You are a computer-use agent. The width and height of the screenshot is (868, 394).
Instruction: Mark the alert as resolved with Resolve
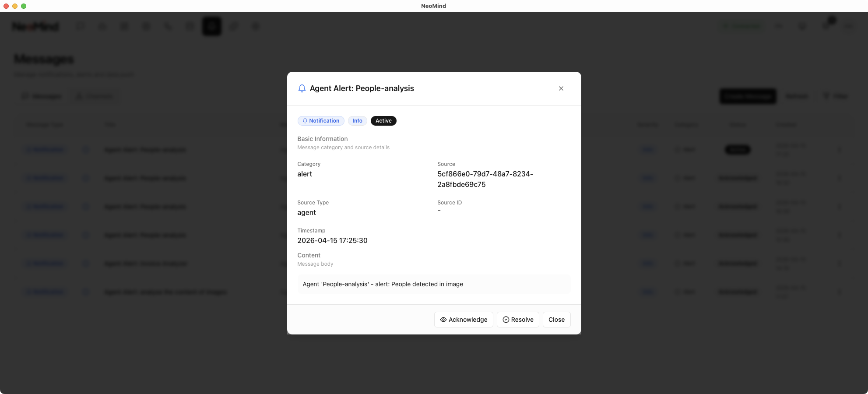click(518, 320)
